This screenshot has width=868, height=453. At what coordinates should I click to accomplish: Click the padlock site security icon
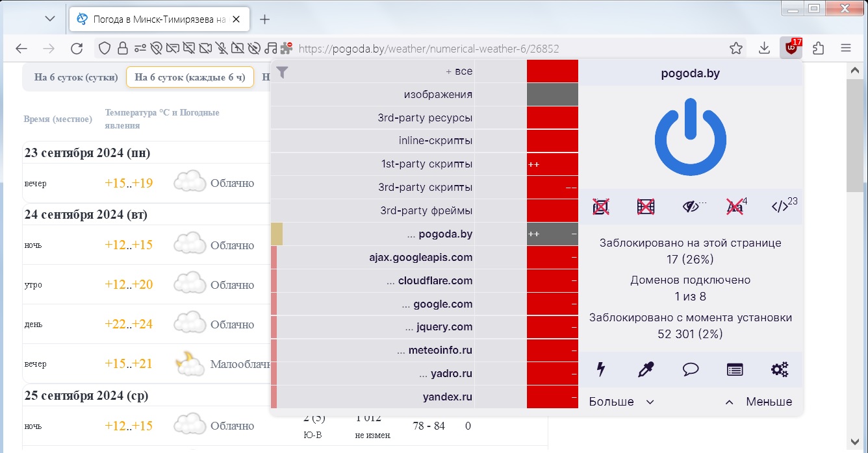click(x=123, y=48)
